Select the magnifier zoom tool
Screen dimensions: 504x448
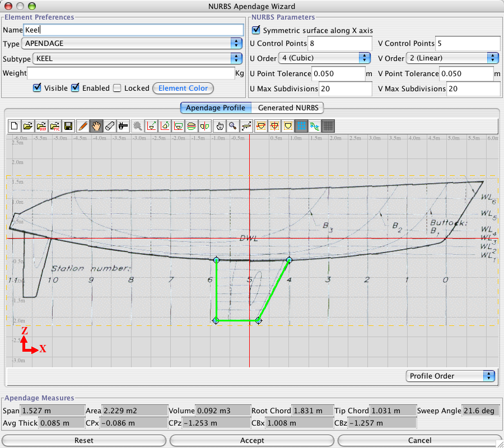point(233,126)
